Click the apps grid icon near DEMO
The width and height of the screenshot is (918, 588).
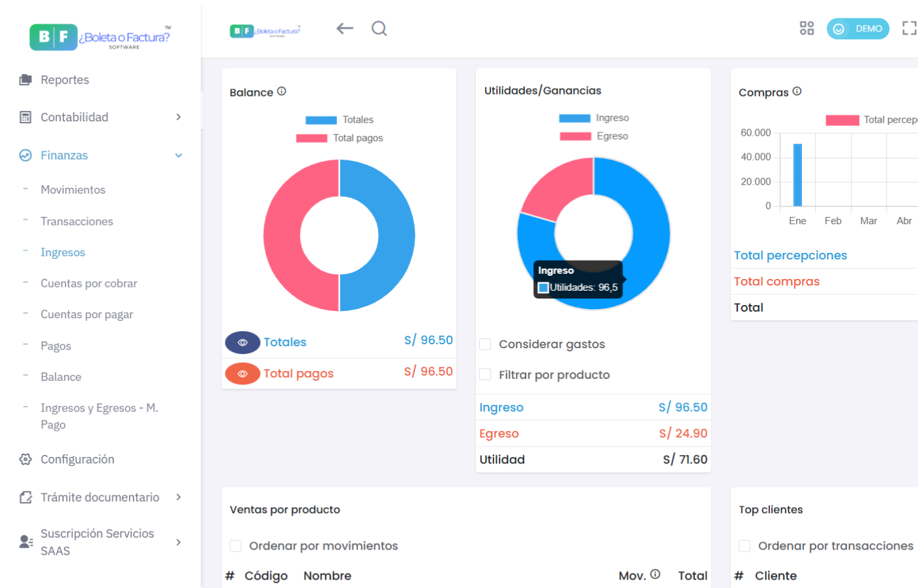click(807, 28)
